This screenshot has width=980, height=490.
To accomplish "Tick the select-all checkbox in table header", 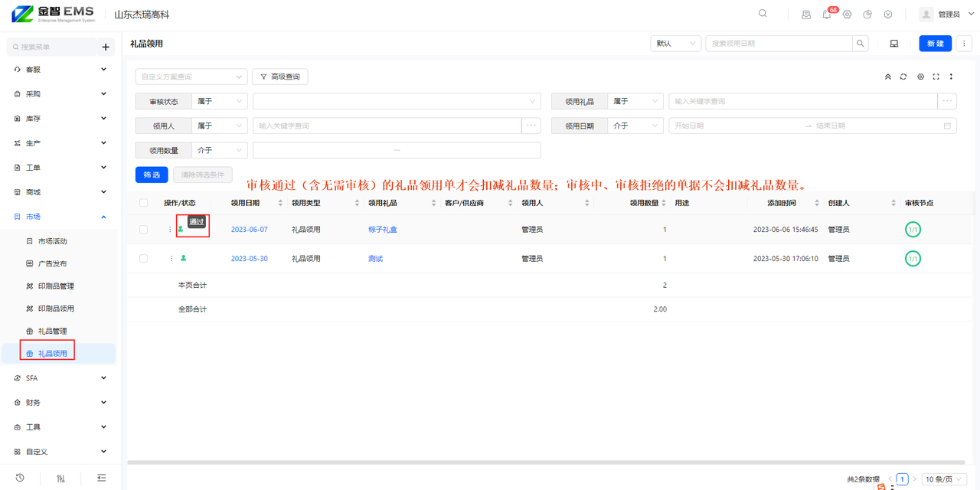I will pyautogui.click(x=143, y=203).
